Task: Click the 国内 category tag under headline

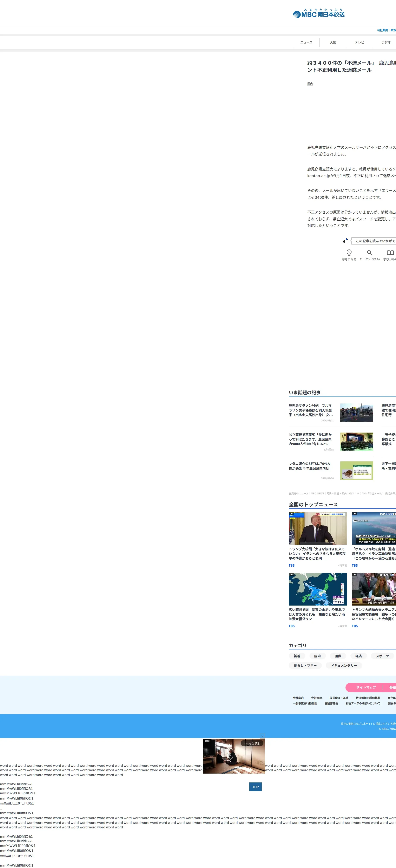Action: [310, 84]
